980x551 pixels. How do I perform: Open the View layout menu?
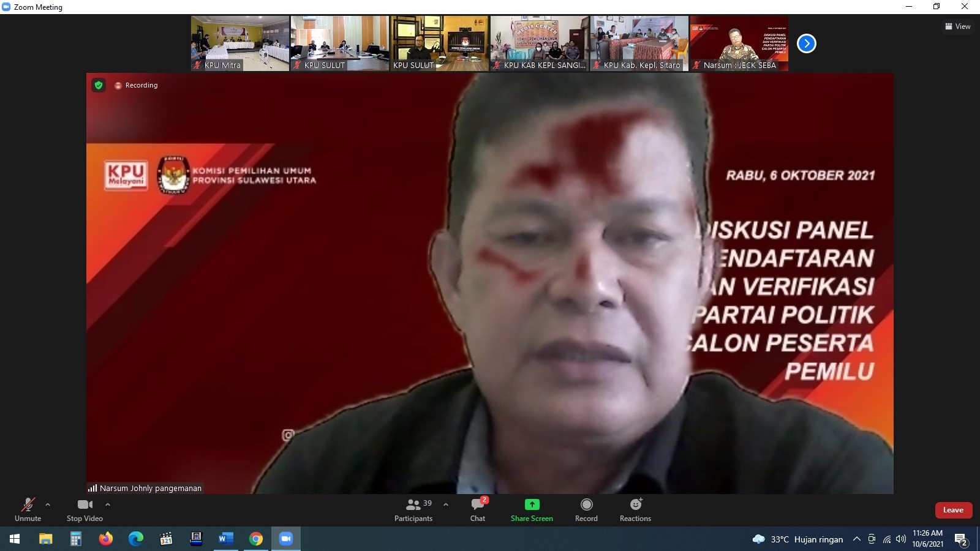pyautogui.click(x=958, y=26)
